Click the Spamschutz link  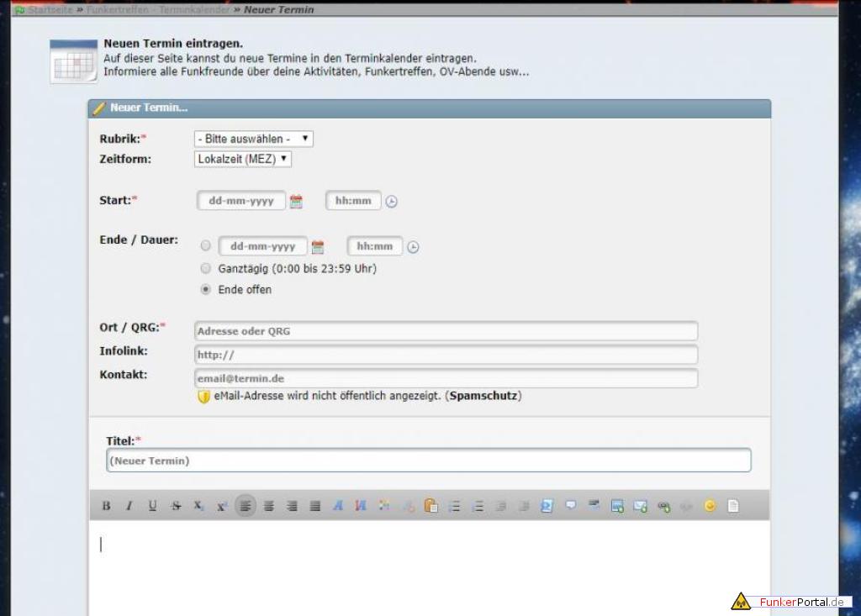tap(483, 396)
